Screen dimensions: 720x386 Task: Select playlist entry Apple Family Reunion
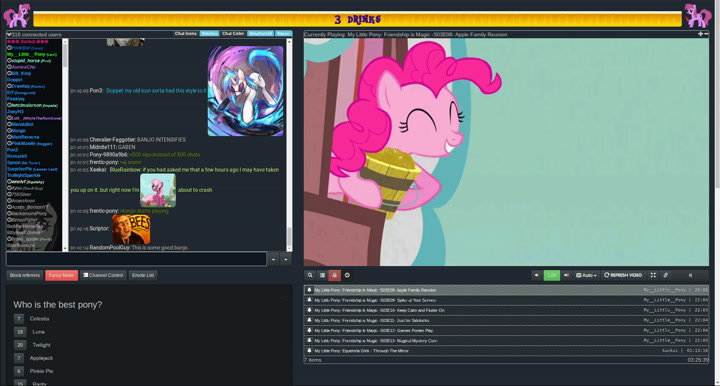point(506,290)
